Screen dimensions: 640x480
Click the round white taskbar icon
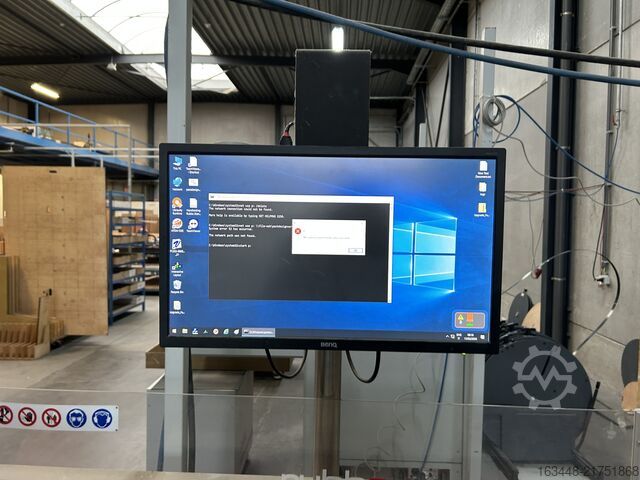[216, 332]
